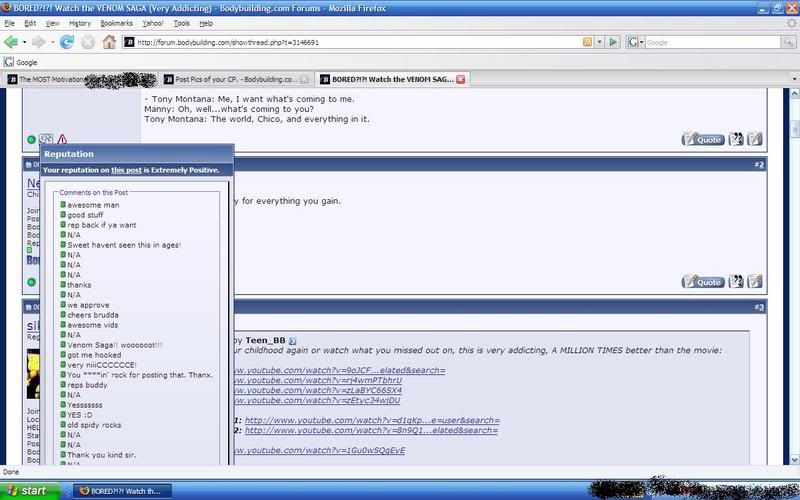This screenshot has height=500, width=800.
Task: Open the Help menu
Action: (x=206, y=23)
